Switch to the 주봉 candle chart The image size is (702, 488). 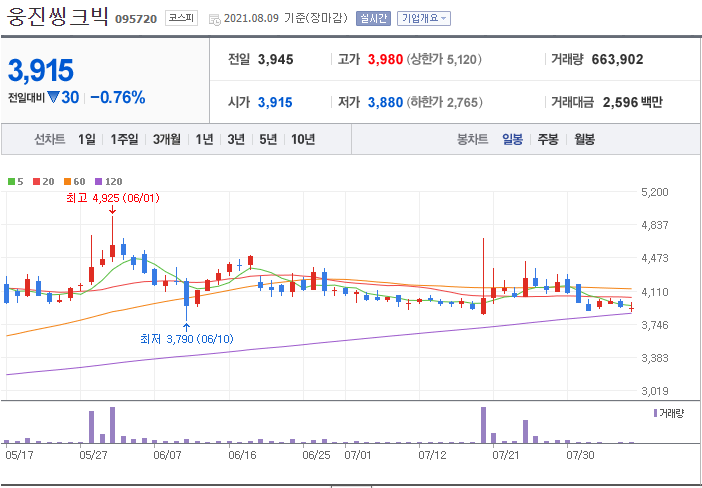(x=548, y=139)
